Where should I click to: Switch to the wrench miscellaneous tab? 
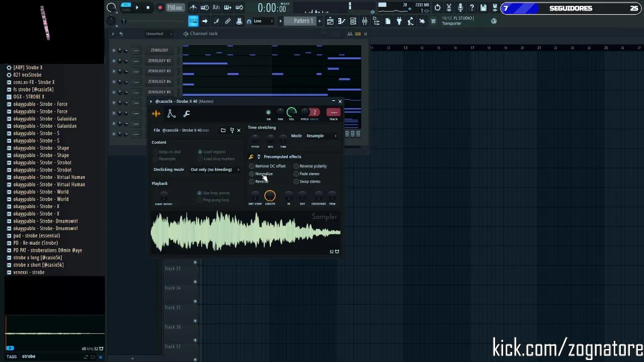point(187,114)
